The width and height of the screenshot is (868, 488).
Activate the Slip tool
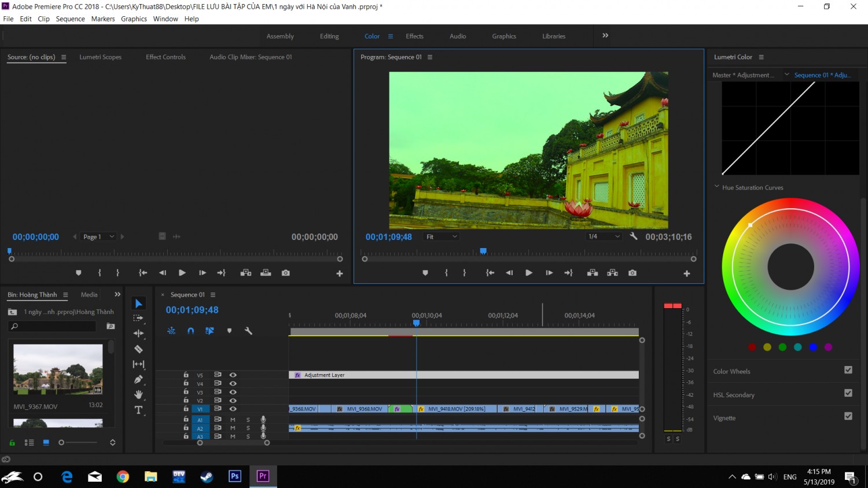pos(138,364)
